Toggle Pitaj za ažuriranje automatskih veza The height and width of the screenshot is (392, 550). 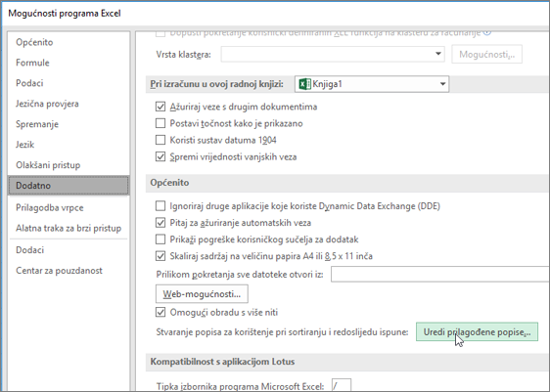160,223
